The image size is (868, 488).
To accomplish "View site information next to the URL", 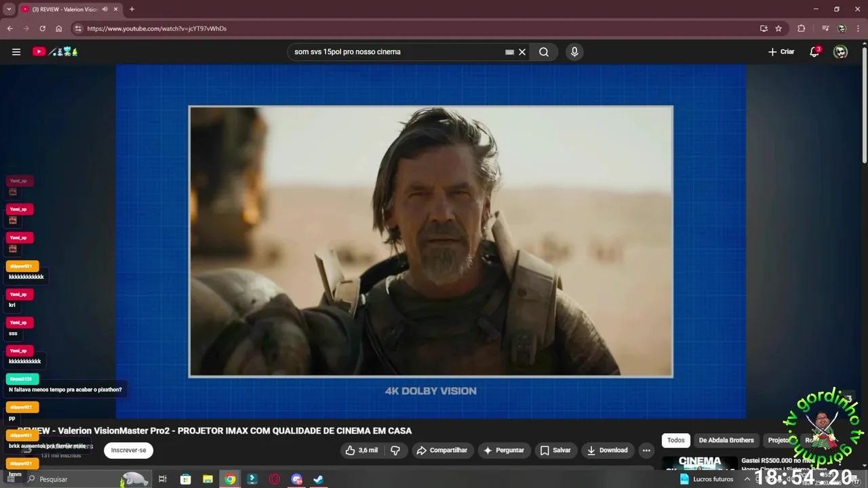I will (78, 28).
